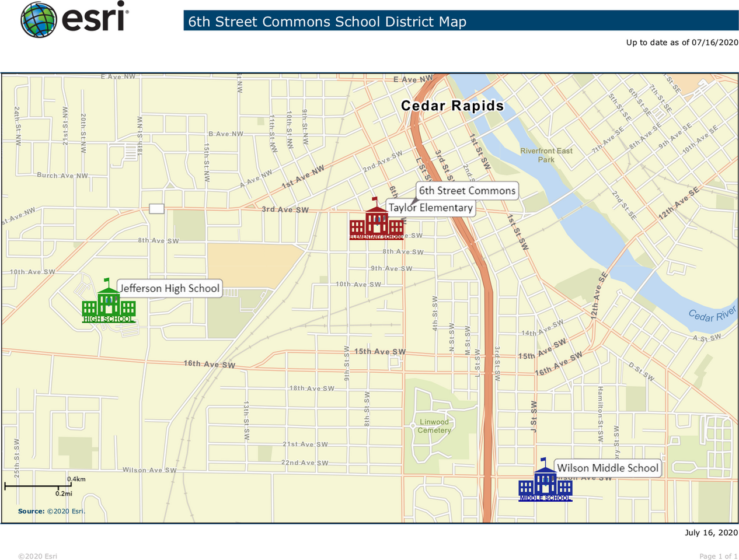Click the Jefferson High School label
Screen dimensions: 739x560
(169, 288)
